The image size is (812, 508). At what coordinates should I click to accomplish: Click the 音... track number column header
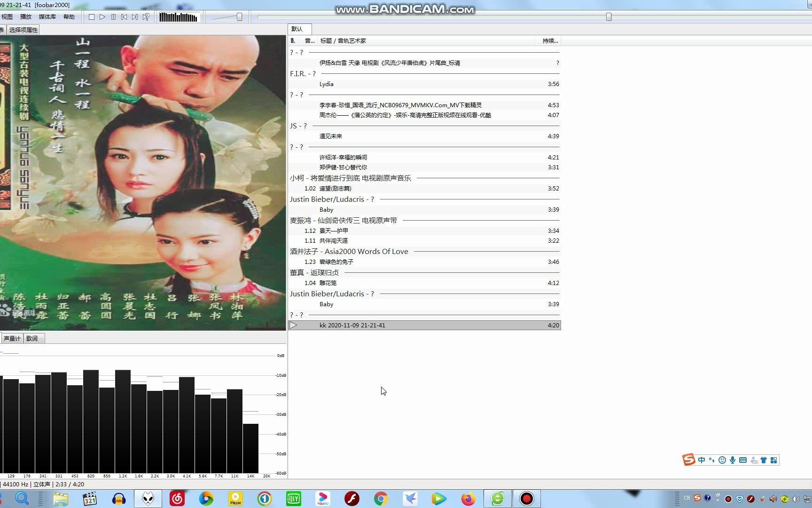point(309,41)
